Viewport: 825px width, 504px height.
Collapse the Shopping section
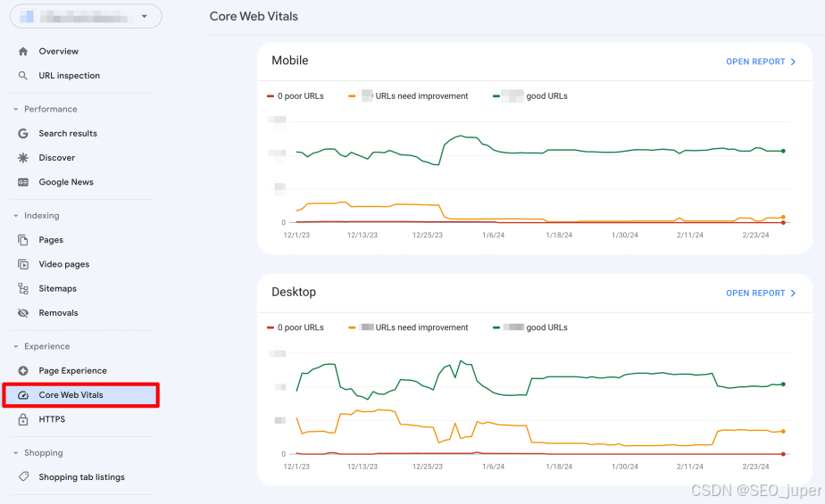point(16,453)
